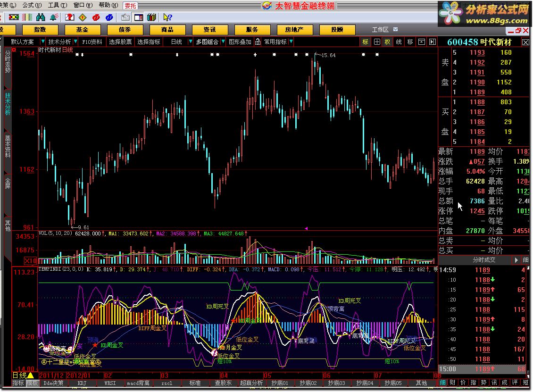
Task: Click 选择股票 in chart toolbar
Action: 120,42
